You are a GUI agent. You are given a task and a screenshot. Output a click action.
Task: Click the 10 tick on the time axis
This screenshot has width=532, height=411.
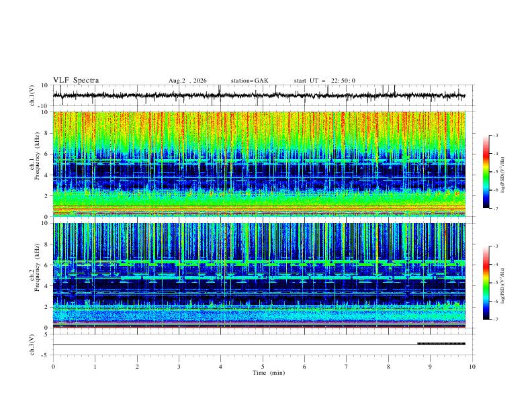click(x=472, y=367)
